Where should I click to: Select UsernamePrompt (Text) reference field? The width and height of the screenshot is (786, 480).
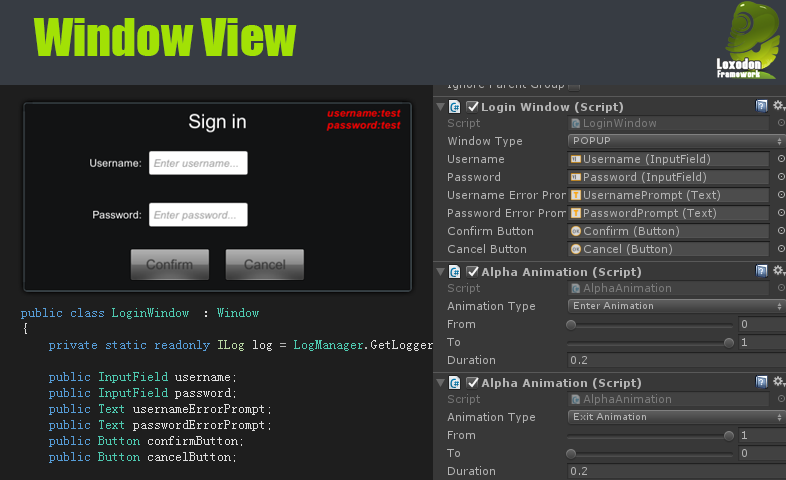tap(668, 195)
